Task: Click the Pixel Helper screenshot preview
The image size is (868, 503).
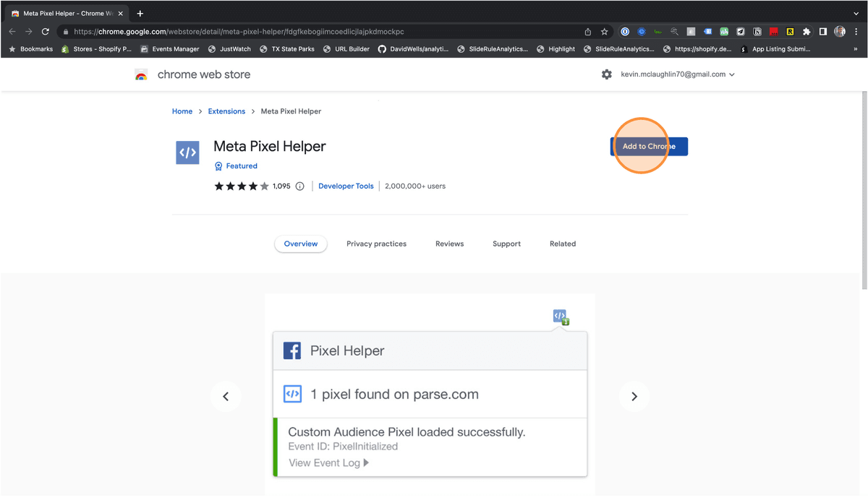Action: click(x=430, y=395)
